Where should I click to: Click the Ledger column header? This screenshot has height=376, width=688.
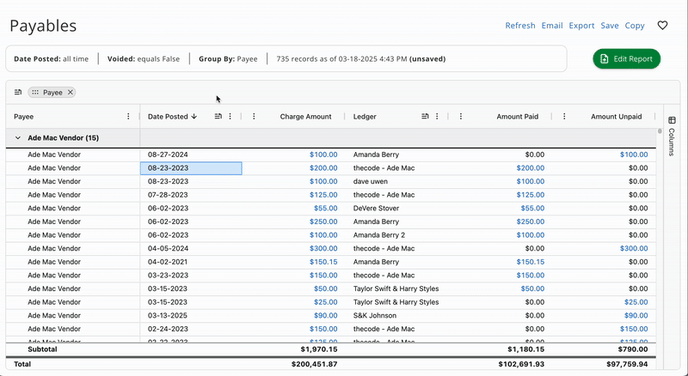(365, 116)
